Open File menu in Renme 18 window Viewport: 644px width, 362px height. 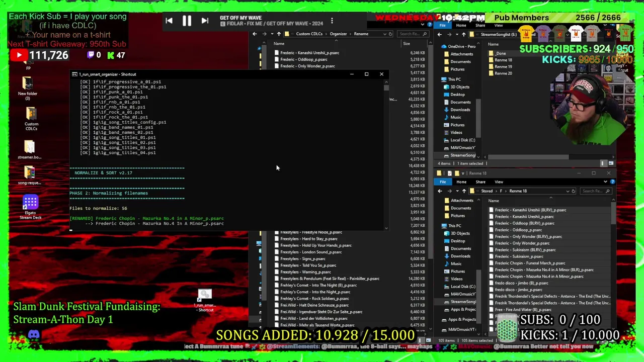[x=442, y=182]
